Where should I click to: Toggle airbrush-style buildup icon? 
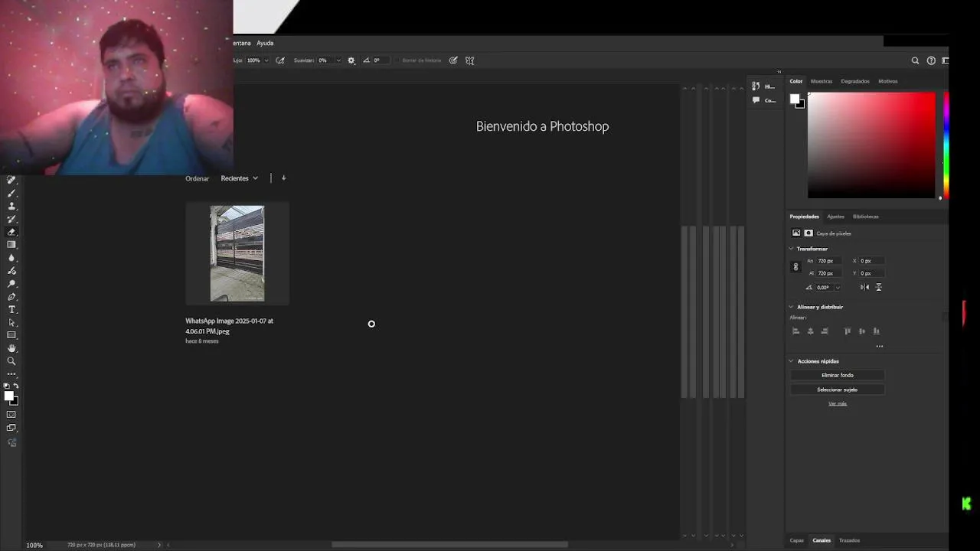click(280, 60)
